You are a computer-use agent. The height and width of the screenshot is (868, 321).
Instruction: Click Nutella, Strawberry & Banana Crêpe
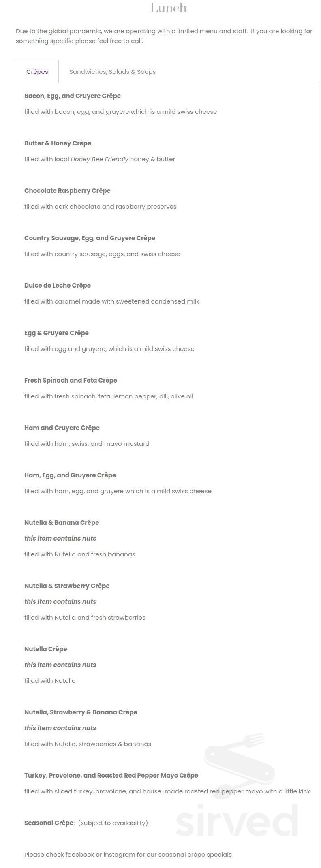coord(81,712)
